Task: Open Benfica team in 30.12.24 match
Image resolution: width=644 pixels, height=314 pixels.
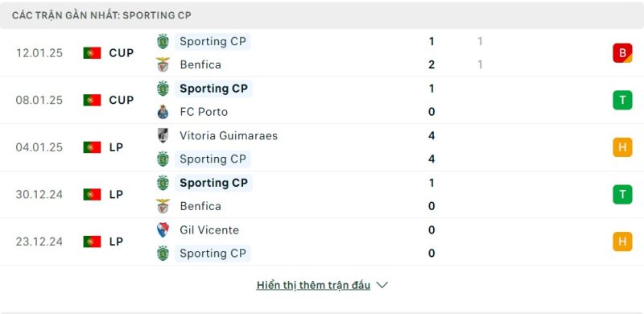Action: [x=200, y=206]
